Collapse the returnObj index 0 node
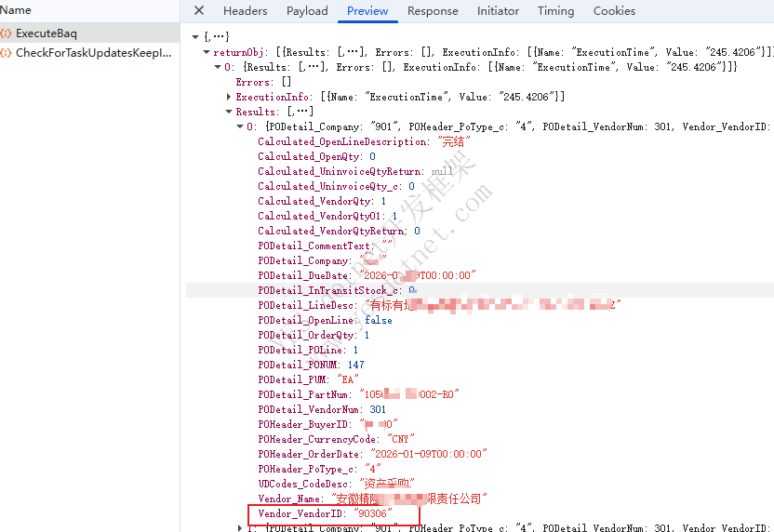The image size is (774, 532). pos(218,67)
